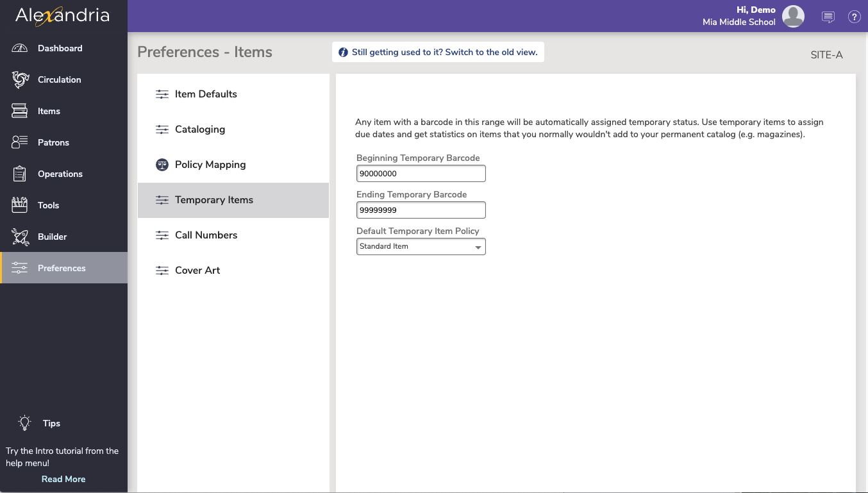The height and width of the screenshot is (493, 868).
Task: Click the chat messages icon in header
Action: [x=828, y=17]
